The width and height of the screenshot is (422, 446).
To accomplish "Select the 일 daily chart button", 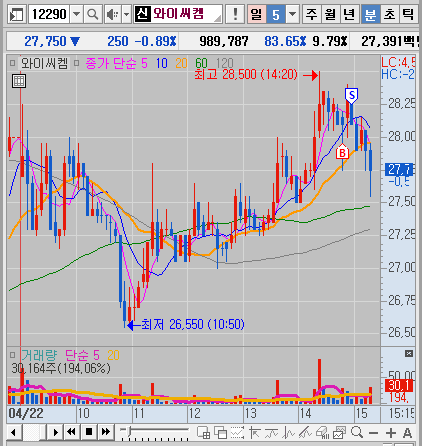I will (256, 14).
